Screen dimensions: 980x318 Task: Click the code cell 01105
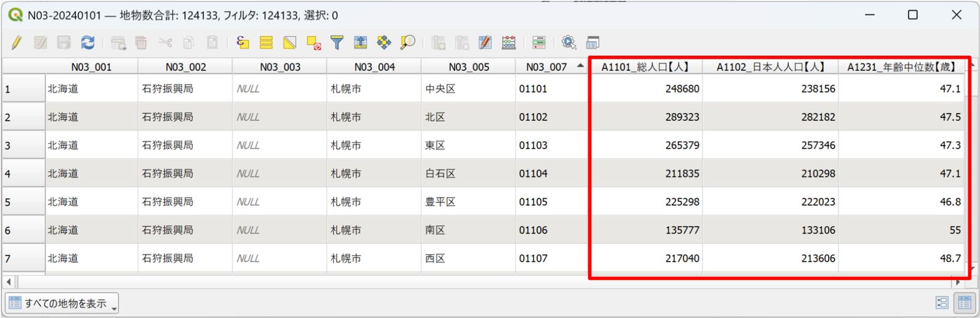[552, 202]
